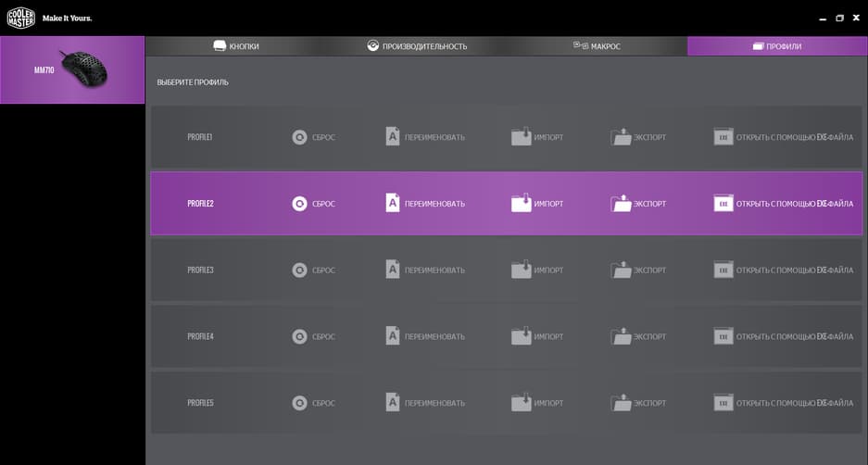Select the ПРОФИЛИ tab
This screenshot has width=868, height=465.
[x=777, y=46]
